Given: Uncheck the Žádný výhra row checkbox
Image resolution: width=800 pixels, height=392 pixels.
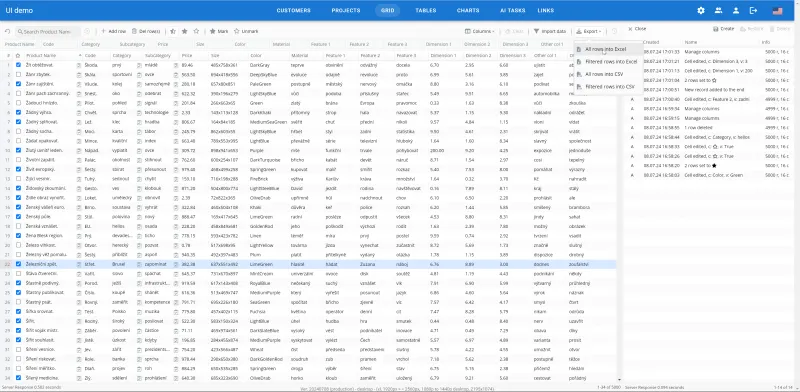Looking at the screenshot, I should [18, 112].
